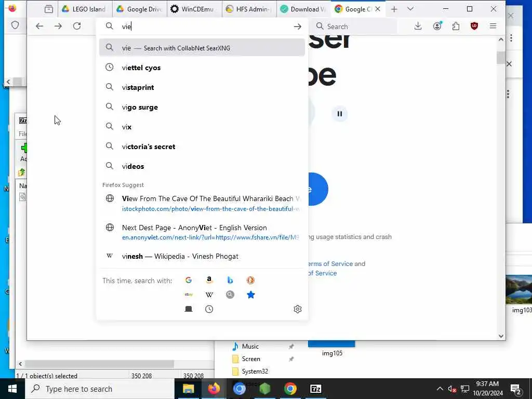Open the Terms of Service link

point(330,263)
